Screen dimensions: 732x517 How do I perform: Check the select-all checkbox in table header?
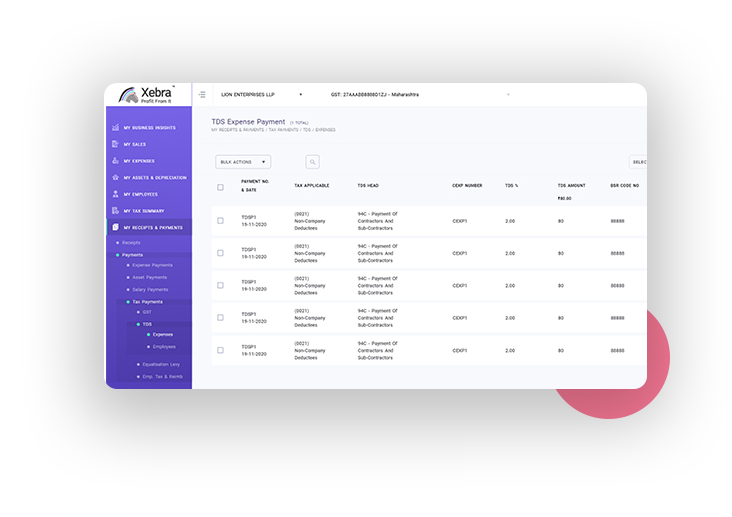[x=220, y=187]
